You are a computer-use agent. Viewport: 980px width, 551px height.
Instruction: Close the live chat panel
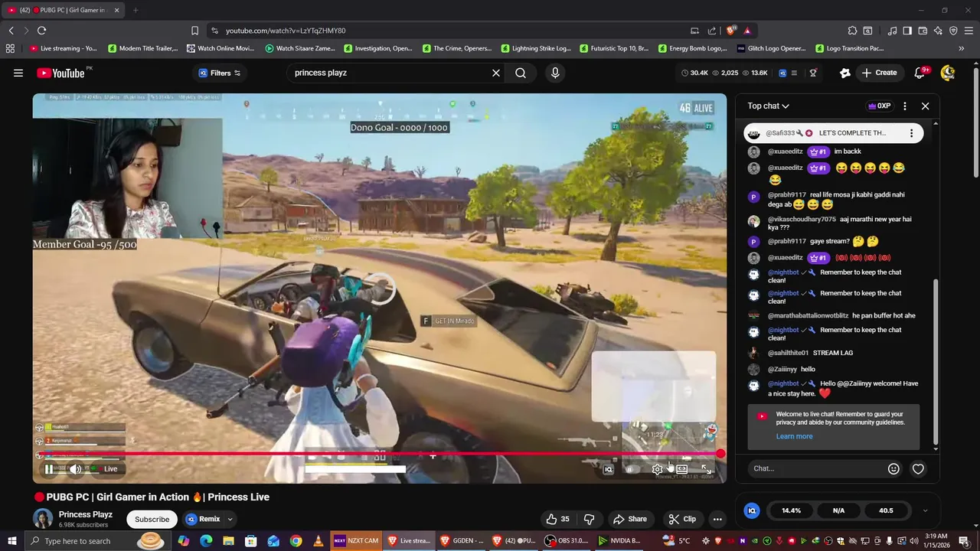925,106
